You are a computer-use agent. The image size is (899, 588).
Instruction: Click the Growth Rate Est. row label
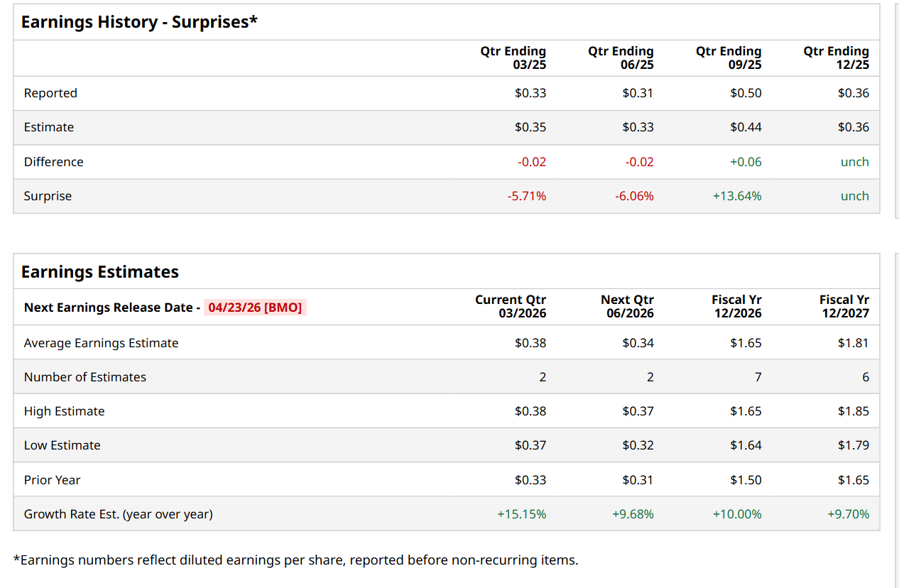click(119, 514)
